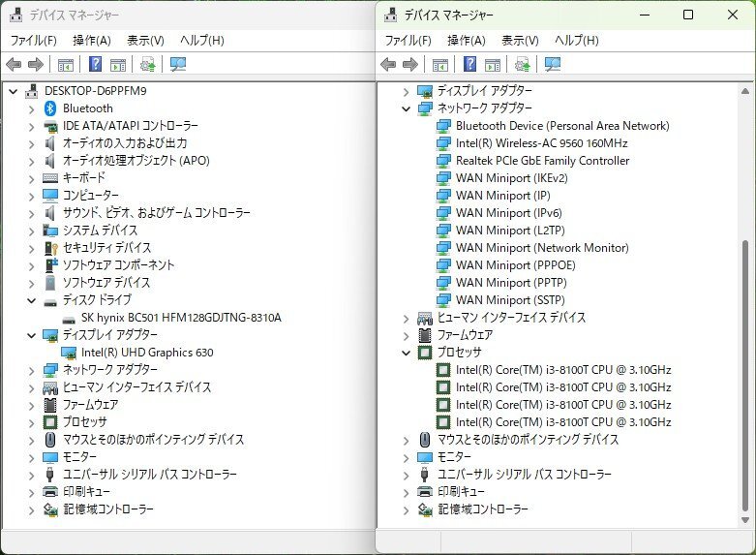Viewport: 756px width, 555px height.
Task: Click the right window vertical scrollbar thumb
Action: coord(745,377)
